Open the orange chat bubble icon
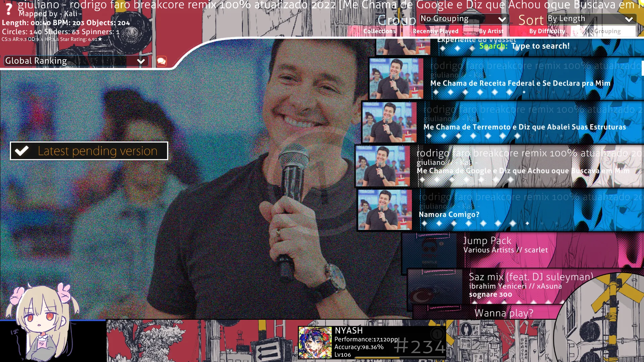The height and width of the screenshot is (362, 644). [161, 61]
